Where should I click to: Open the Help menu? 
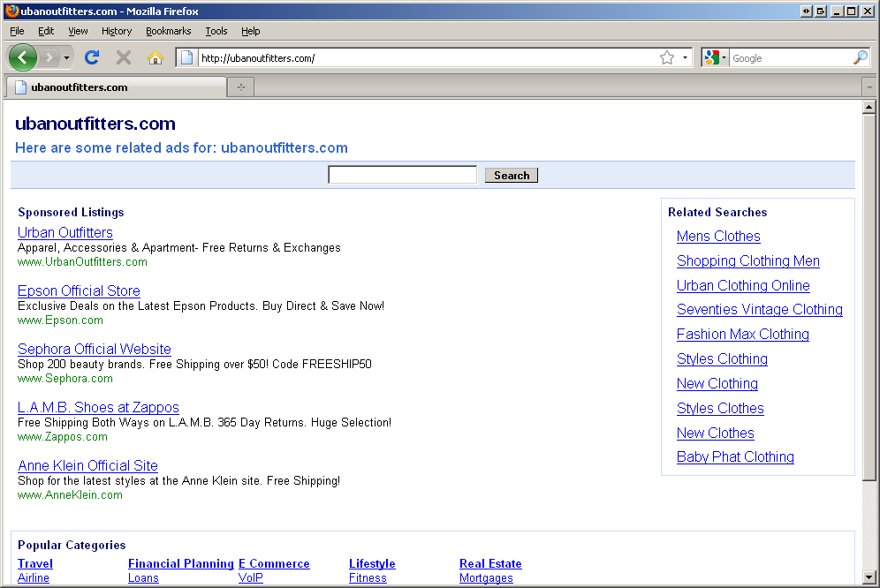pos(250,31)
